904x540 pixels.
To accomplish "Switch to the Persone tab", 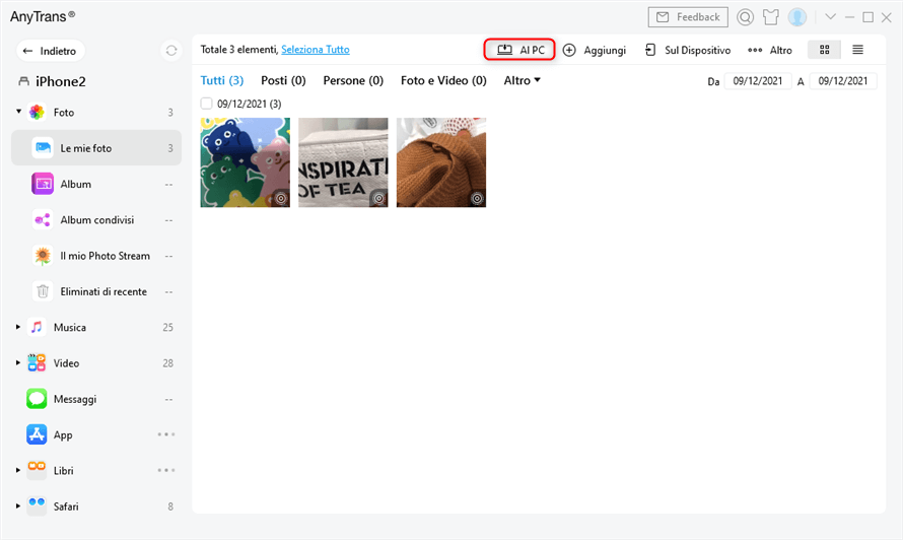I will (x=352, y=80).
